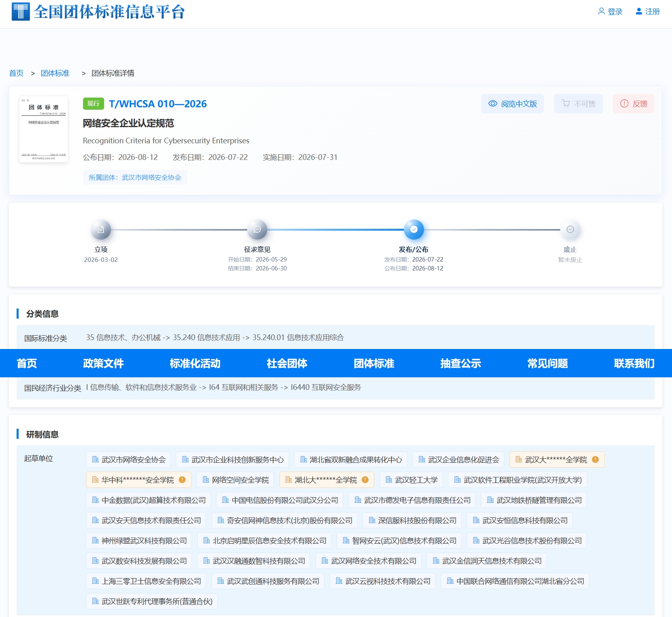
Task: Click the title 网络安全企业认定规范
Action: coord(128,123)
